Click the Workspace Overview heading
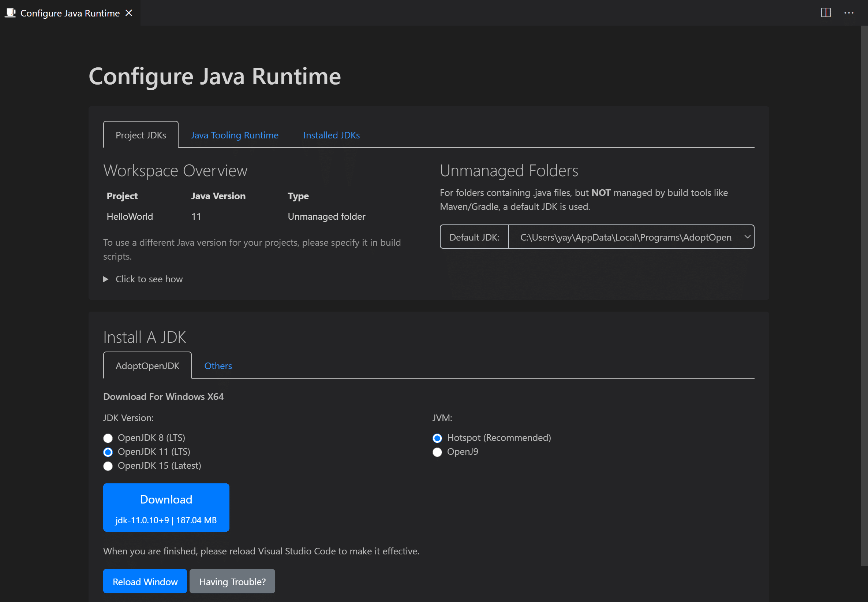This screenshot has width=868, height=602. [x=175, y=171]
